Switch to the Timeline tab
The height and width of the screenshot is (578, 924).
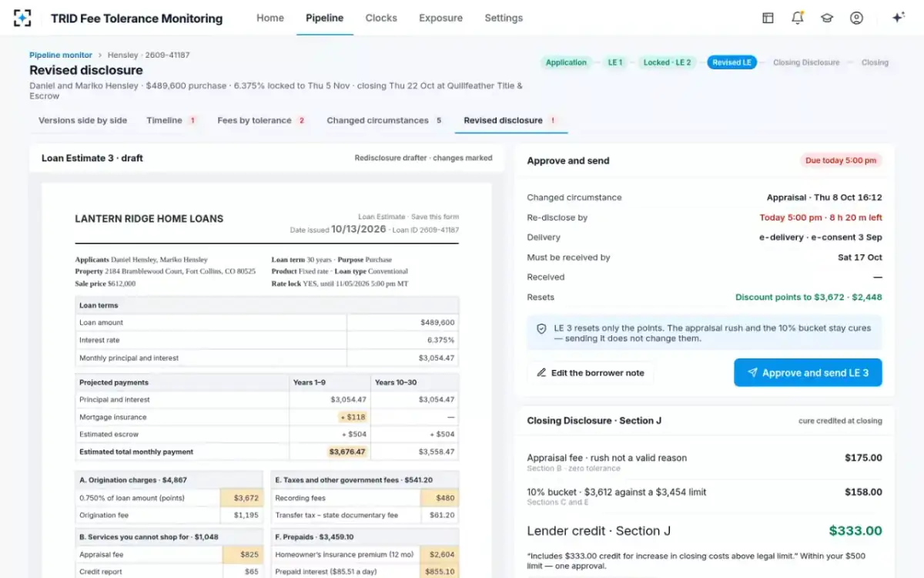[x=172, y=120]
